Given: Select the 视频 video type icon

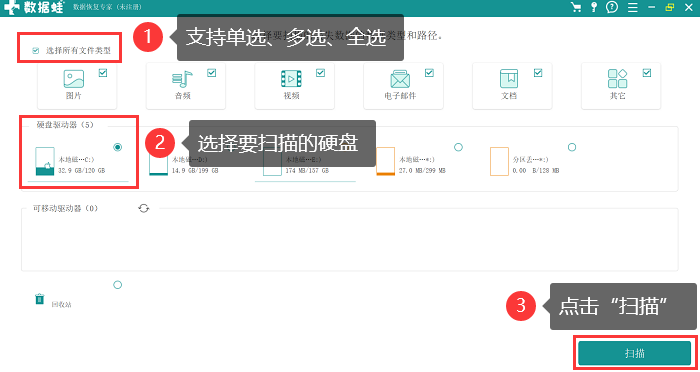Looking at the screenshot, I should pos(291,79).
